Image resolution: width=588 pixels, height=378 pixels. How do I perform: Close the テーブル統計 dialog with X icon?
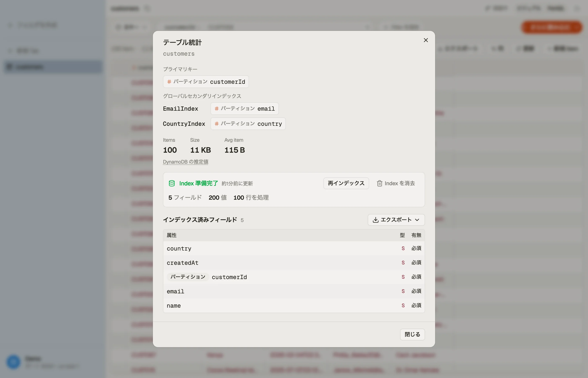point(426,40)
